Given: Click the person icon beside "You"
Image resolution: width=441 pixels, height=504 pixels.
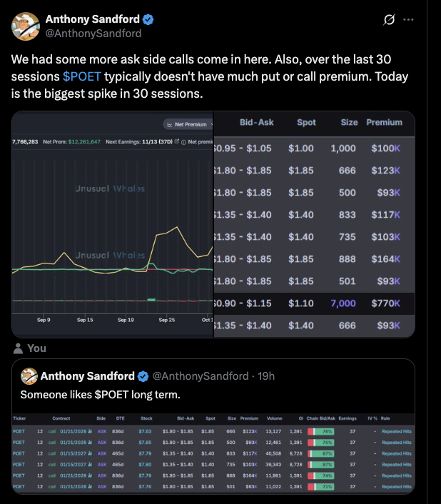Looking at the screenshot, I should point(18,348).
